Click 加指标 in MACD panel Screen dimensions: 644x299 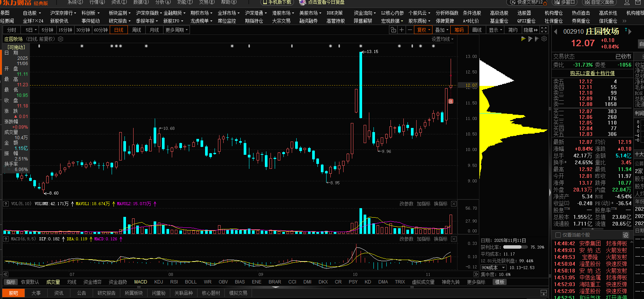pos(423,239)
